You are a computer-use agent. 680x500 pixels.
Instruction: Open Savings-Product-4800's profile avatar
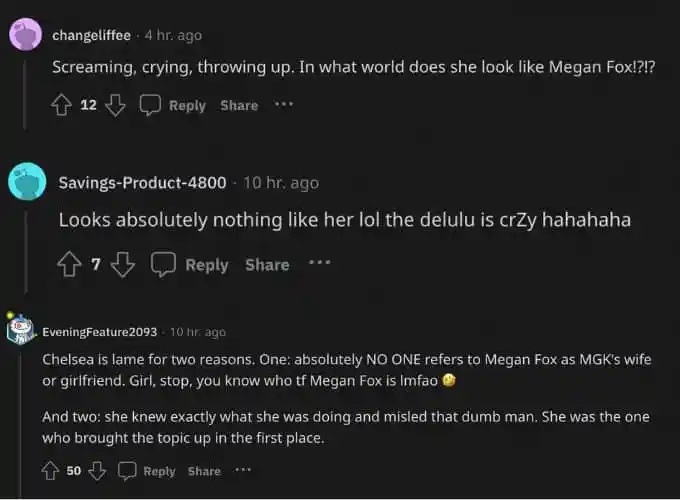point(27,181)
